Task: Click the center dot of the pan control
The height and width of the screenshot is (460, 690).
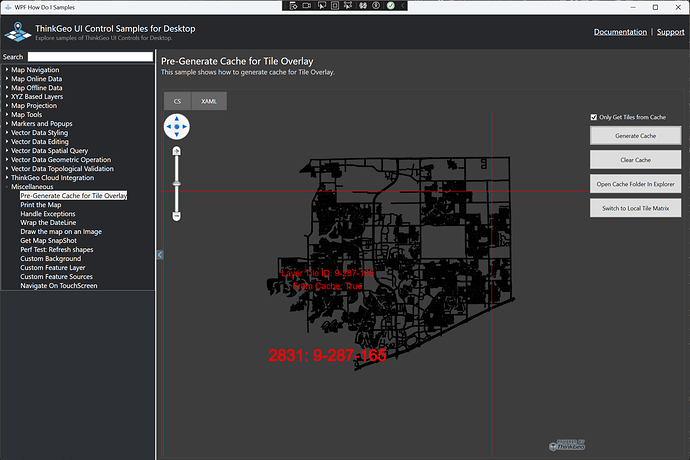Action: pyautogui.click(x=176, y=127)
